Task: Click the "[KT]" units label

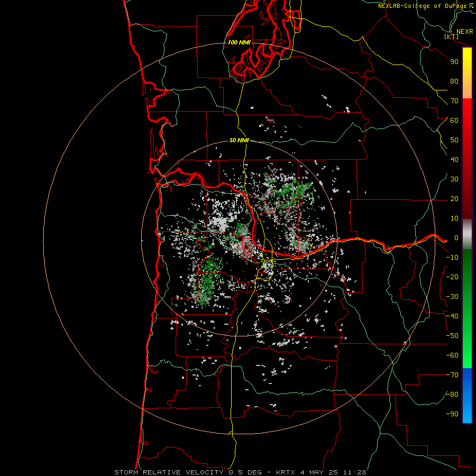Action: coord(452,36)
